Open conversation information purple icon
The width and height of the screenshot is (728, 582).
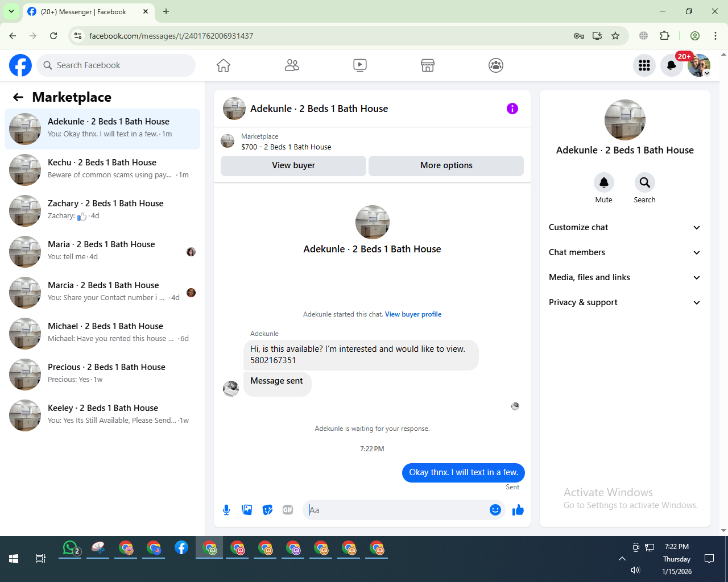click(512, 109)
